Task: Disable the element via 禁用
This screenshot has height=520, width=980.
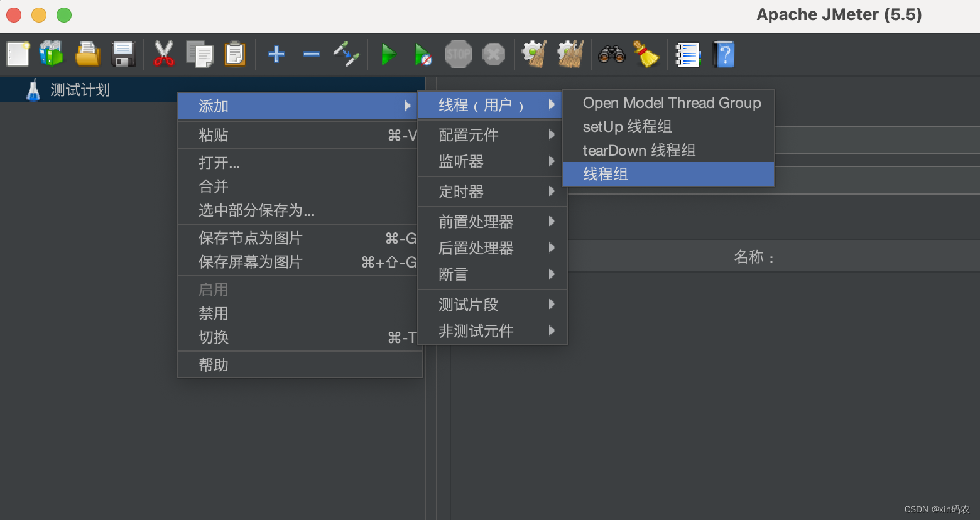Action: [x=214, y=313]
